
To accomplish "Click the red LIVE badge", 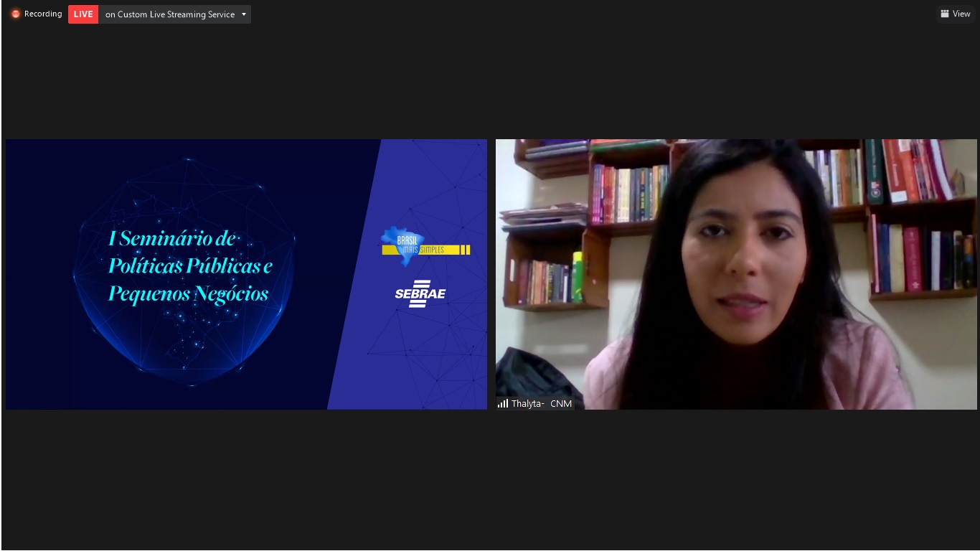I will click(x=83, y=14).
